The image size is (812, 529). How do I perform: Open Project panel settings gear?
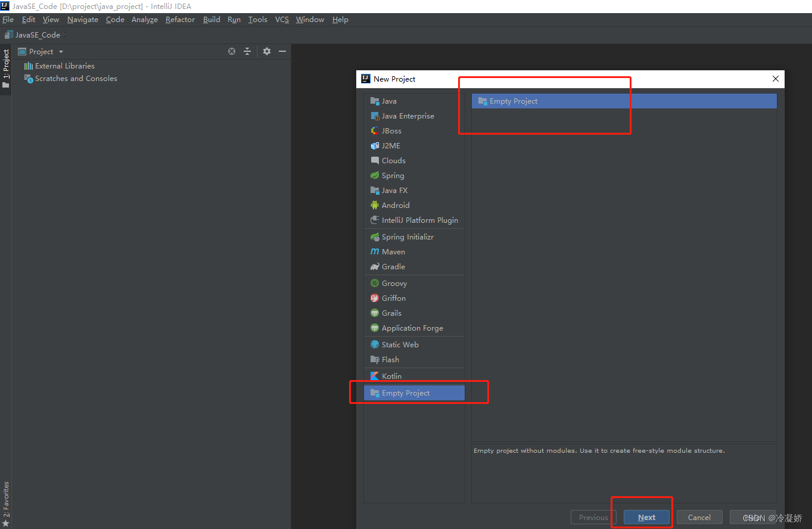[267, 52]
